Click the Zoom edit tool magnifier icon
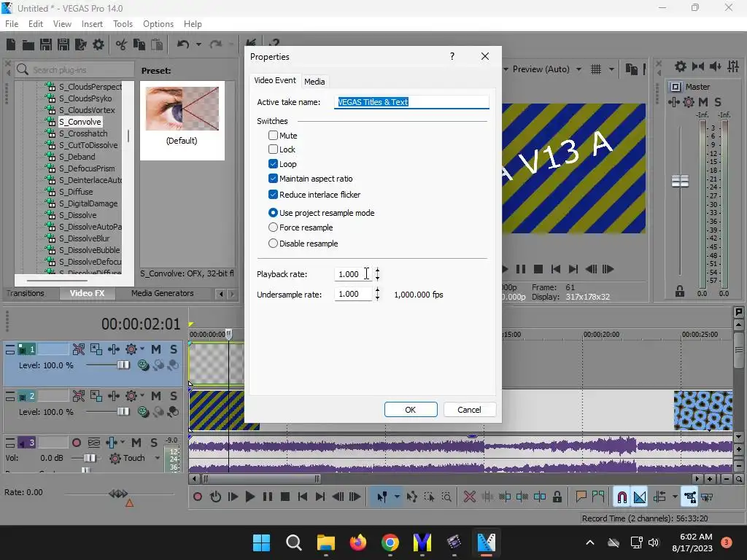The image size is (747, 560). tap(446, 497)
